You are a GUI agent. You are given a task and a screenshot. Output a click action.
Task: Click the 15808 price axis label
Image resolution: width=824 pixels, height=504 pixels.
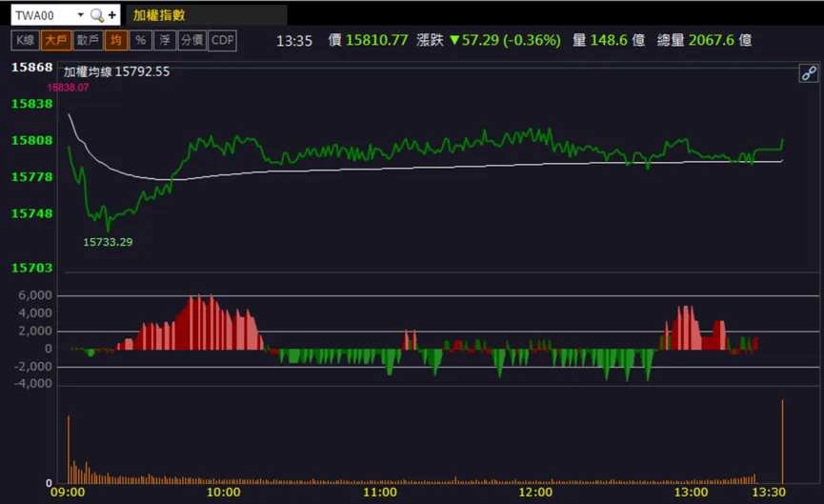[32, 140]
